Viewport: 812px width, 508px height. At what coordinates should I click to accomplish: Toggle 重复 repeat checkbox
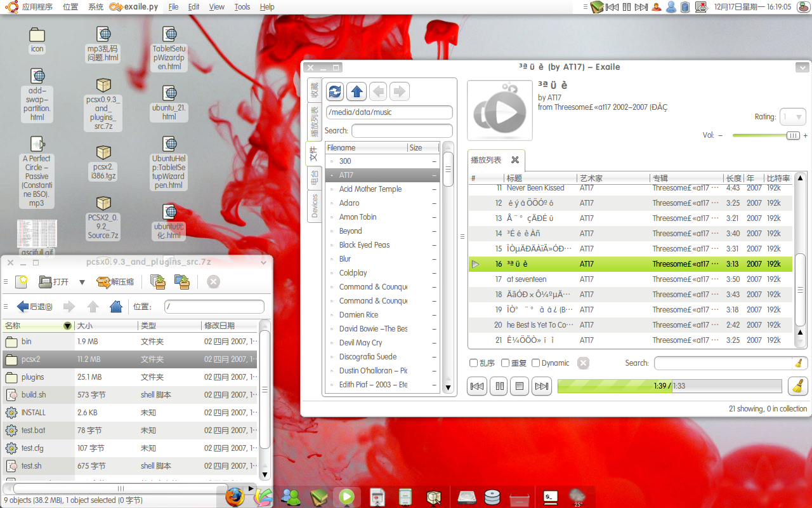click(x=505, y=363)
